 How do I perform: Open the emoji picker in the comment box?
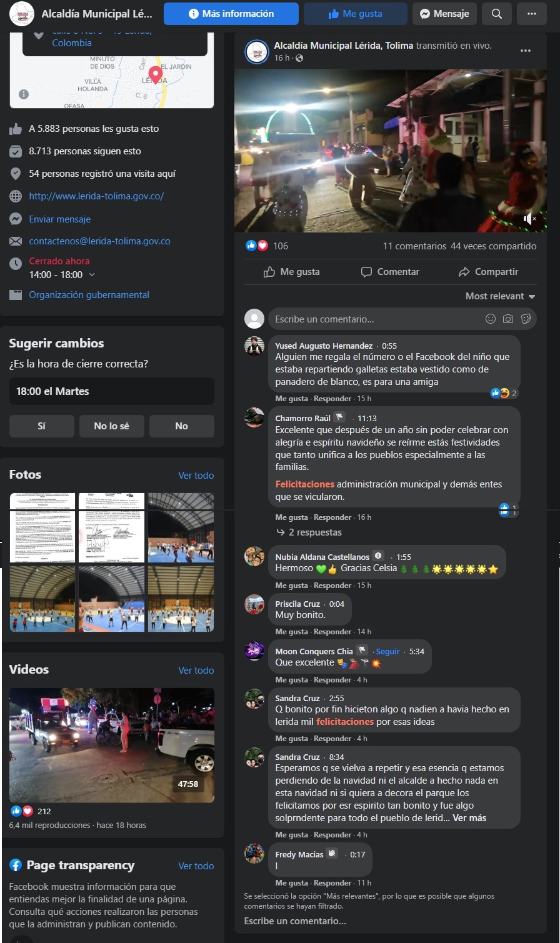[x=491, y=319]
